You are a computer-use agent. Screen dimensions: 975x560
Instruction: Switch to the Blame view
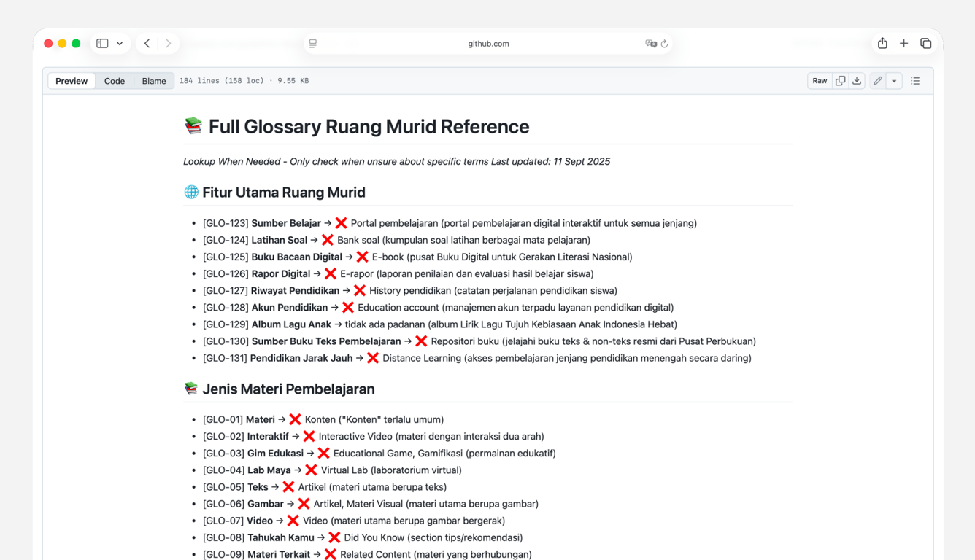click(x=153, y=81)
